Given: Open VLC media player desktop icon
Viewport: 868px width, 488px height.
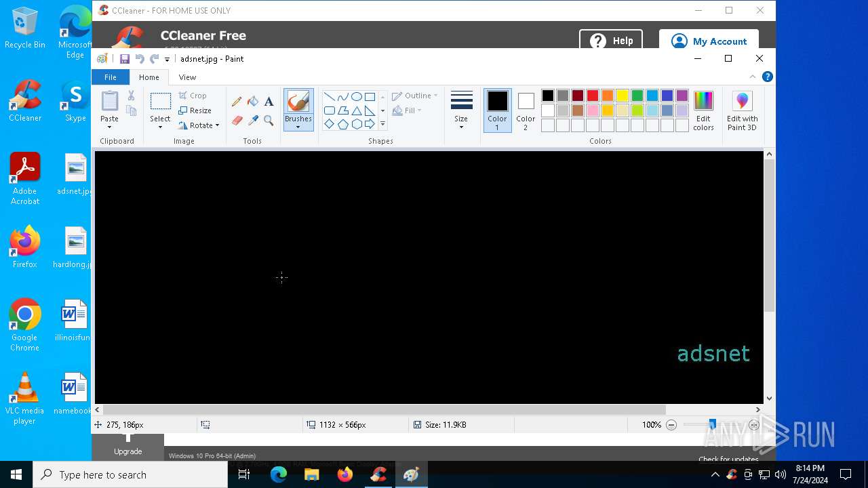Looking at the screenshot, I should [x=25, y=399].
